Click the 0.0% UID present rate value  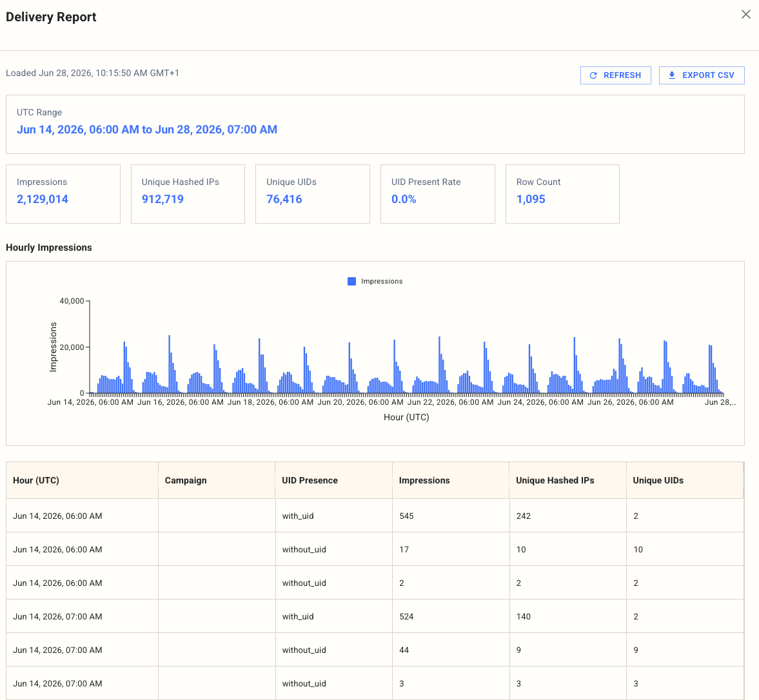click(x=404, y=199)
